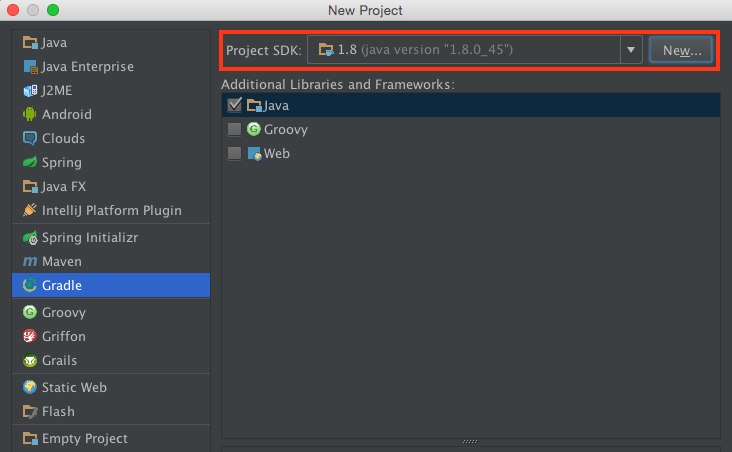Select Android project type label
Image resolution: width=732 pixels, height=452 pixels.
[x=67, y=114]
